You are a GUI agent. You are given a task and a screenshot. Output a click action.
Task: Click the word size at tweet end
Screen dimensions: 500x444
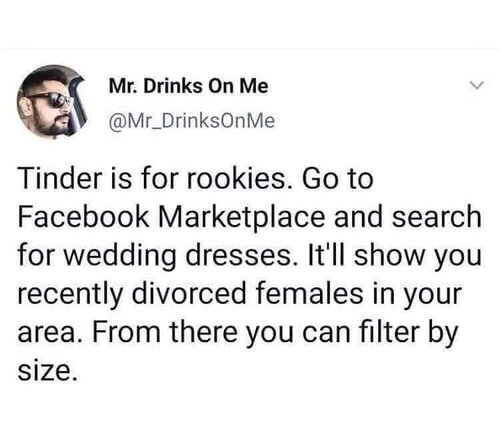[45, 371]
